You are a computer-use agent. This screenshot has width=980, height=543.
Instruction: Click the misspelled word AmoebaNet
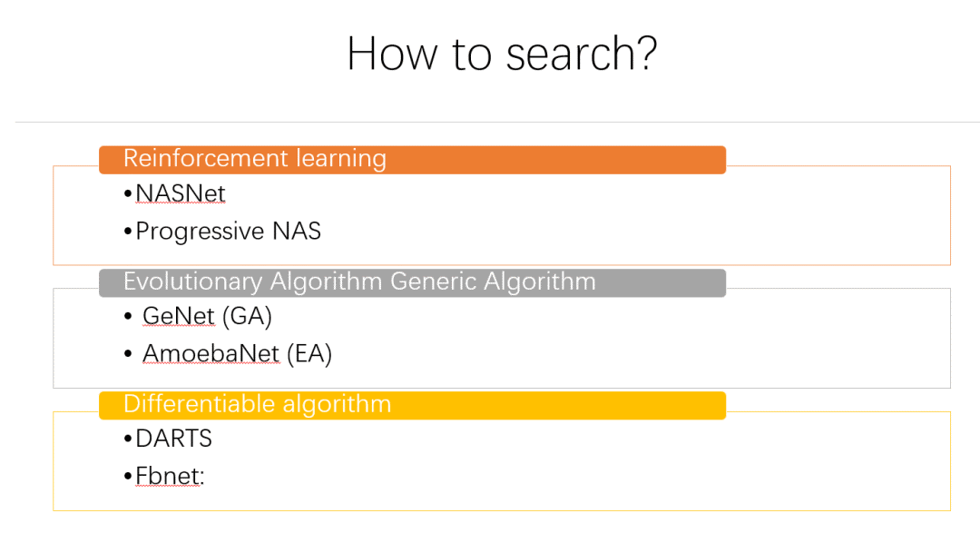[x=211, y=353]
